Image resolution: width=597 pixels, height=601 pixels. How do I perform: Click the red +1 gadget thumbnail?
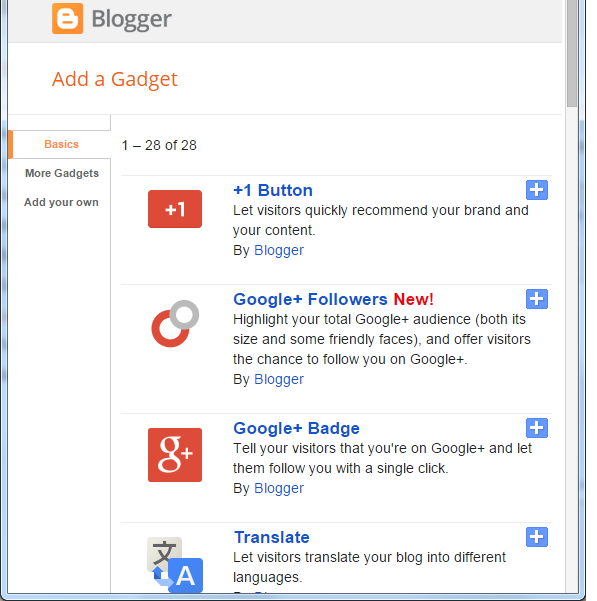coord(175,209)
